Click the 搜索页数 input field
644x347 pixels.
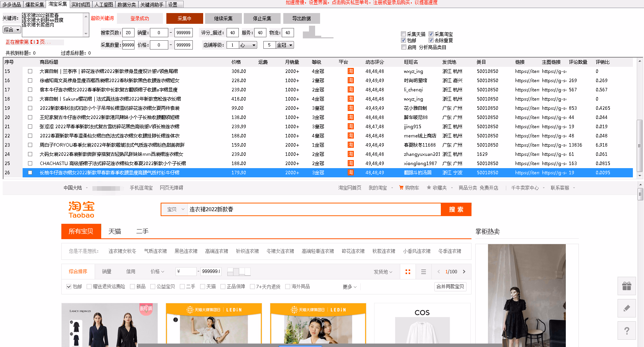(x=128, y=33)
